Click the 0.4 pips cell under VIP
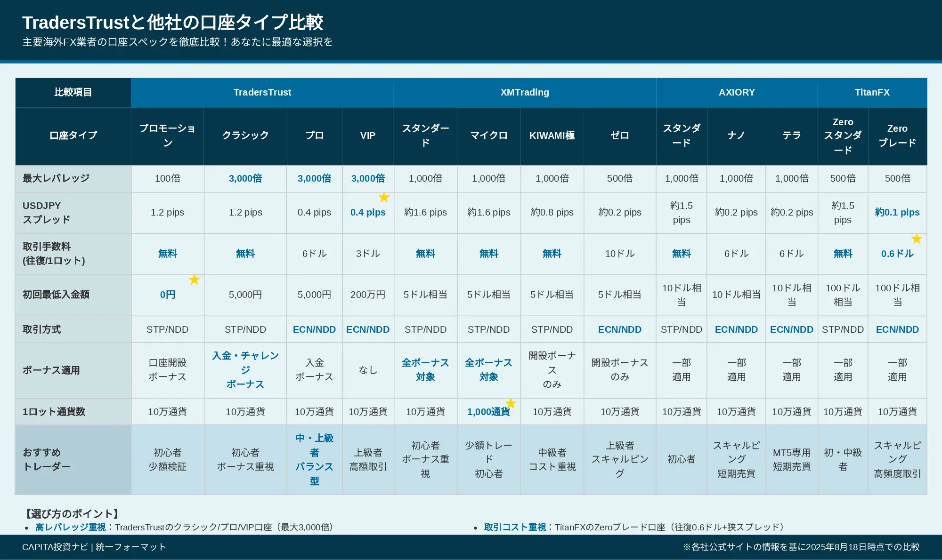942x560 pixels. coord(368,213)
